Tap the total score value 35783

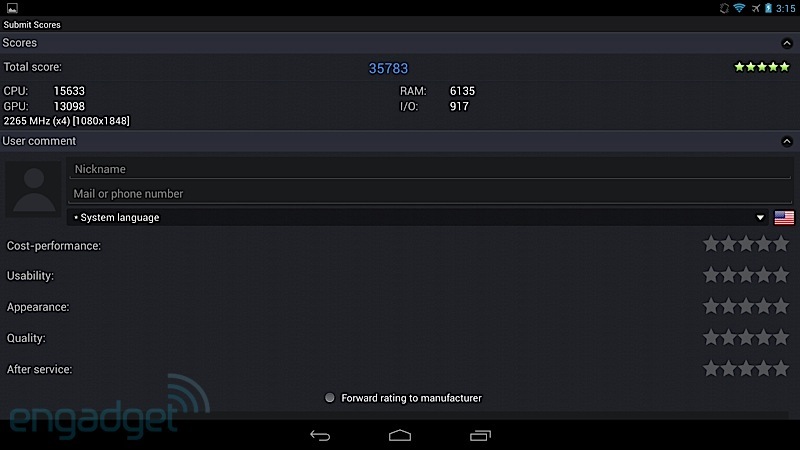pos(388,68)
